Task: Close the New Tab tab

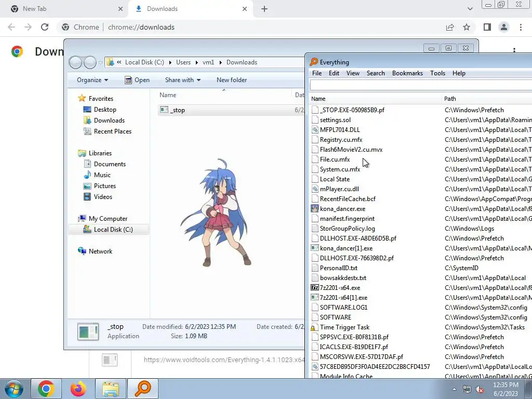Action: pyautogui.click(x=121, y=9)
